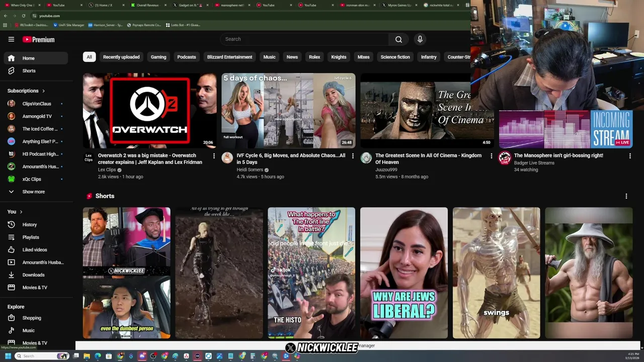Open Shorts shelf more options menu
644x362 pixels.
626,196
